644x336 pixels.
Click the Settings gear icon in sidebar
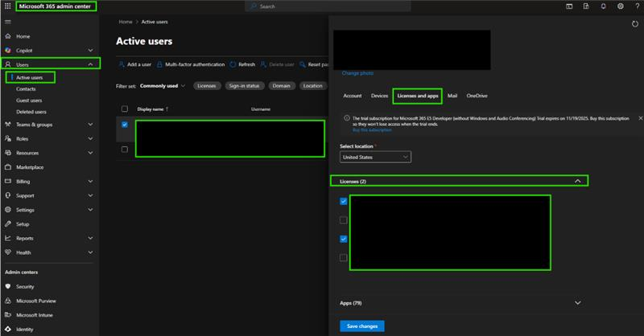click(x=8, y=210)
